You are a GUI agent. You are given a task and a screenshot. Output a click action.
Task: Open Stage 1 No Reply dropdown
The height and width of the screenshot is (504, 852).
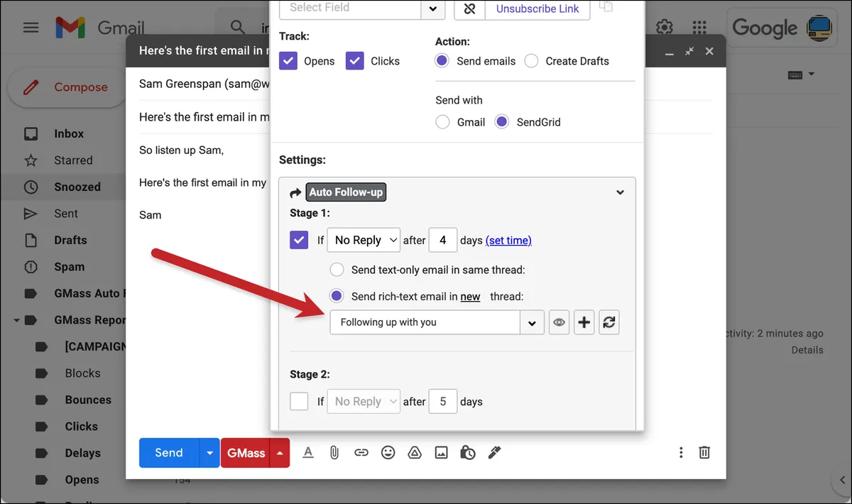tap(364, 240)
